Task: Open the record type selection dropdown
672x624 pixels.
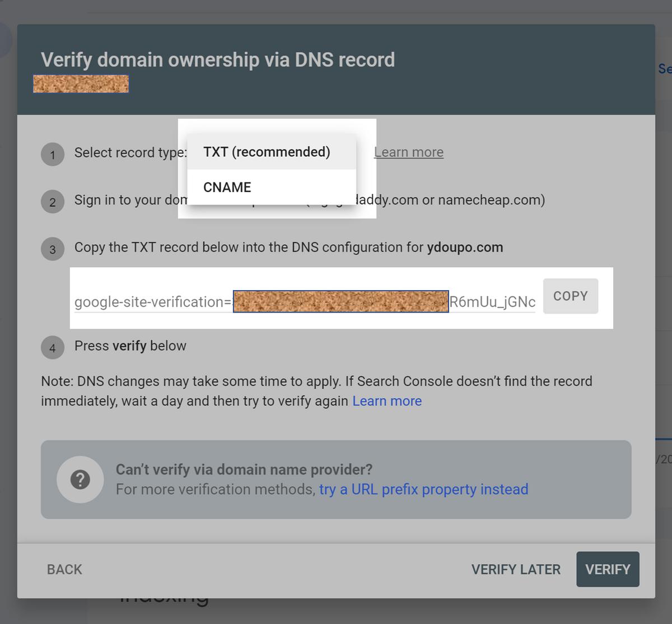Action: (266, 151)
